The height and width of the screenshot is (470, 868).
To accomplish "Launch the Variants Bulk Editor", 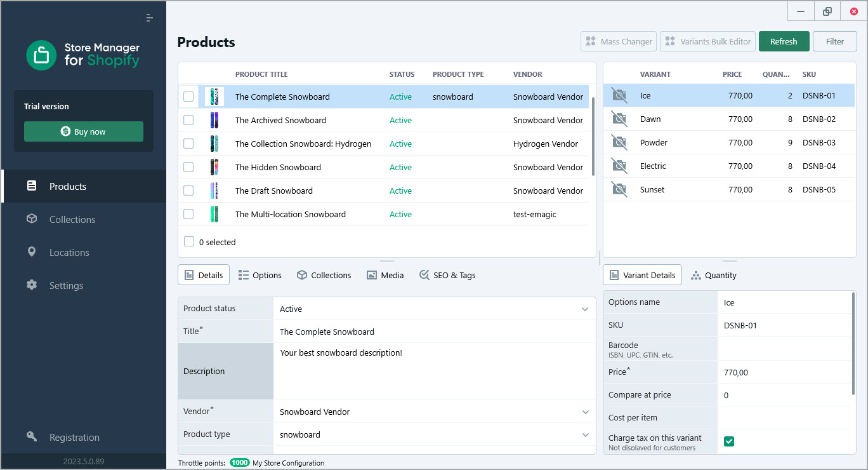I will coord(707,41).
